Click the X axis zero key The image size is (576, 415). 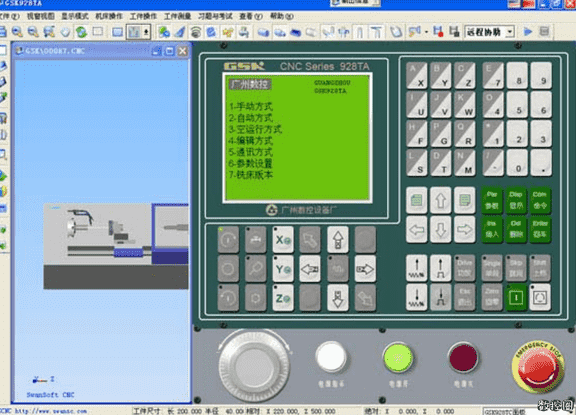[283, 240]
